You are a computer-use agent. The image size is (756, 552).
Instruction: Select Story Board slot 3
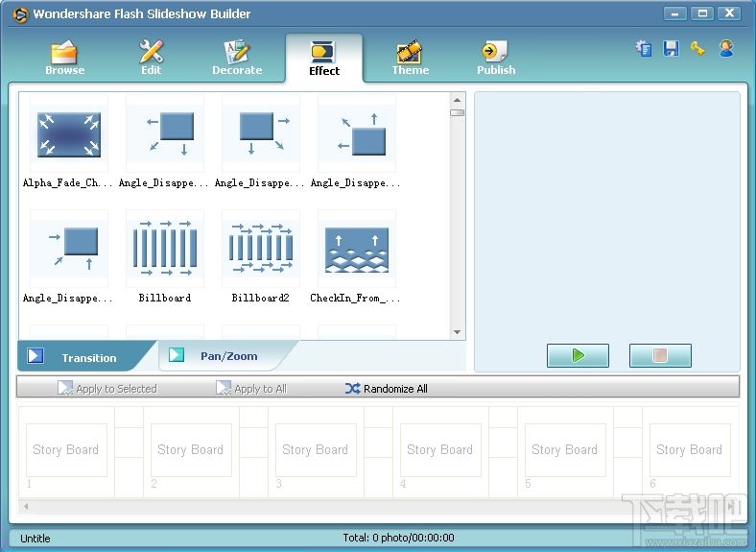316,450
